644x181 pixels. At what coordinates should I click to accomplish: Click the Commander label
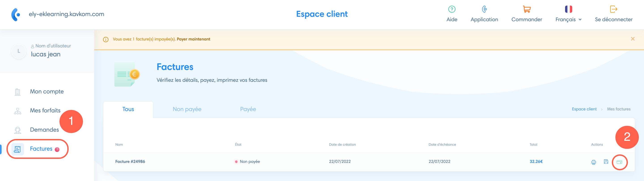coord(527,19)
